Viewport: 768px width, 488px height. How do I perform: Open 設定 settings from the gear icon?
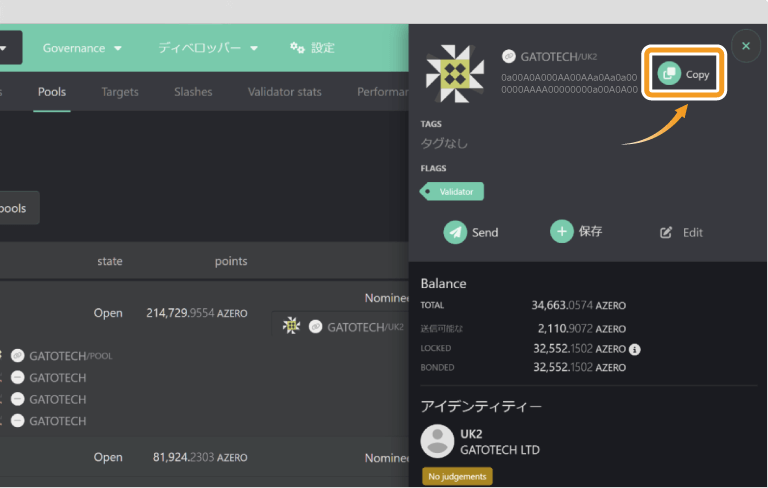312,48
